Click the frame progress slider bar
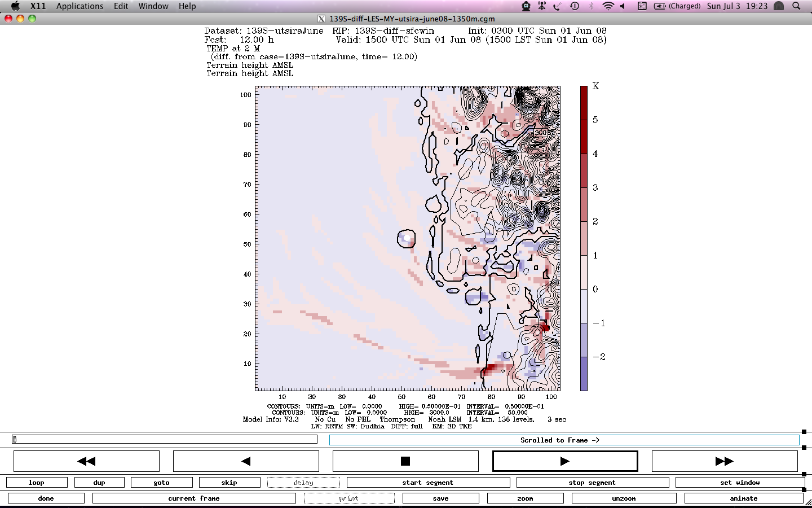The height and width of the screenshot is (508, 812). 165,439
